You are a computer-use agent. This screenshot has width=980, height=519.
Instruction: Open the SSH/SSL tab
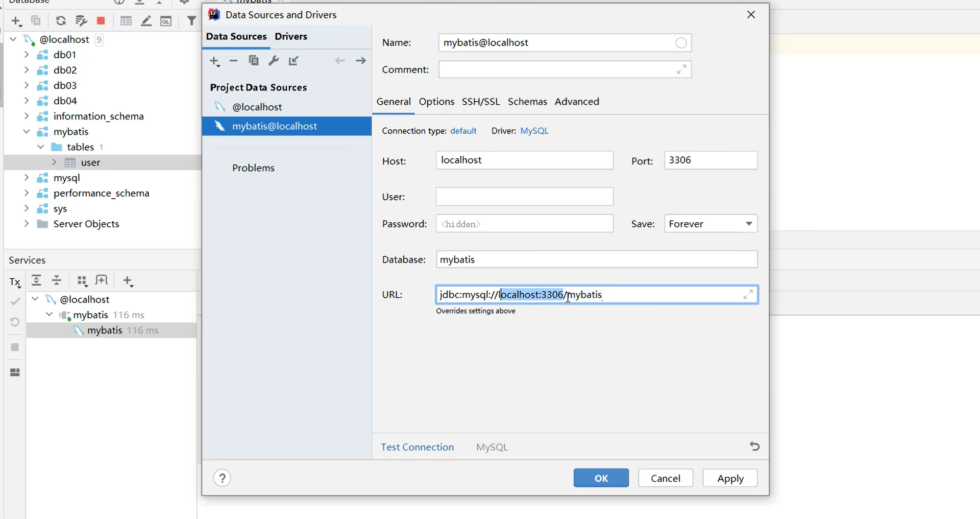click(481, 102)
